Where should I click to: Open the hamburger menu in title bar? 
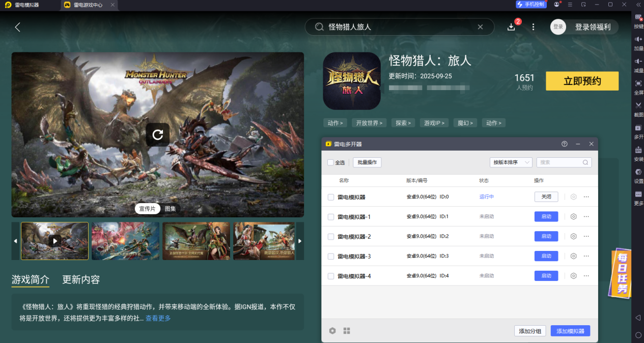pos(570,5)
